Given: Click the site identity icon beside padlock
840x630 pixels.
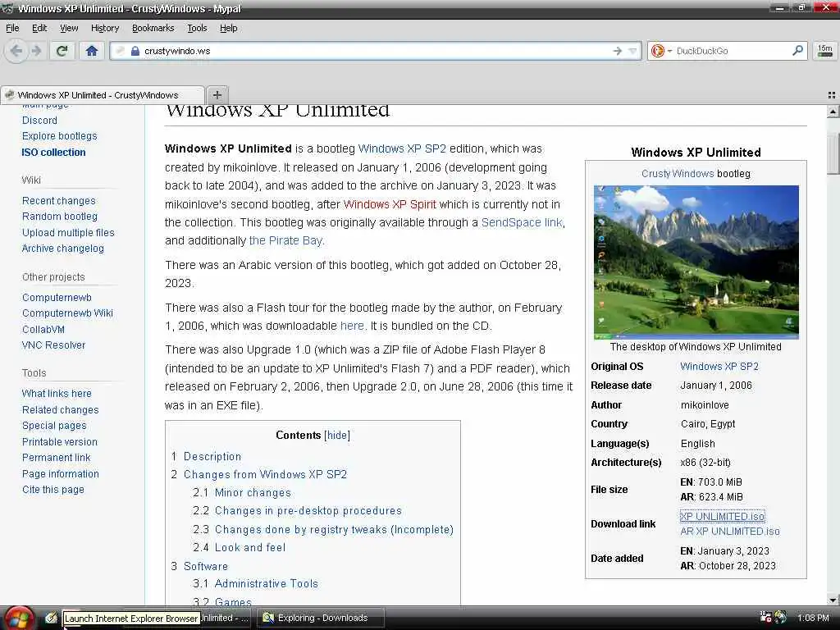Looking at the screenshot, I should coord(121,51).
